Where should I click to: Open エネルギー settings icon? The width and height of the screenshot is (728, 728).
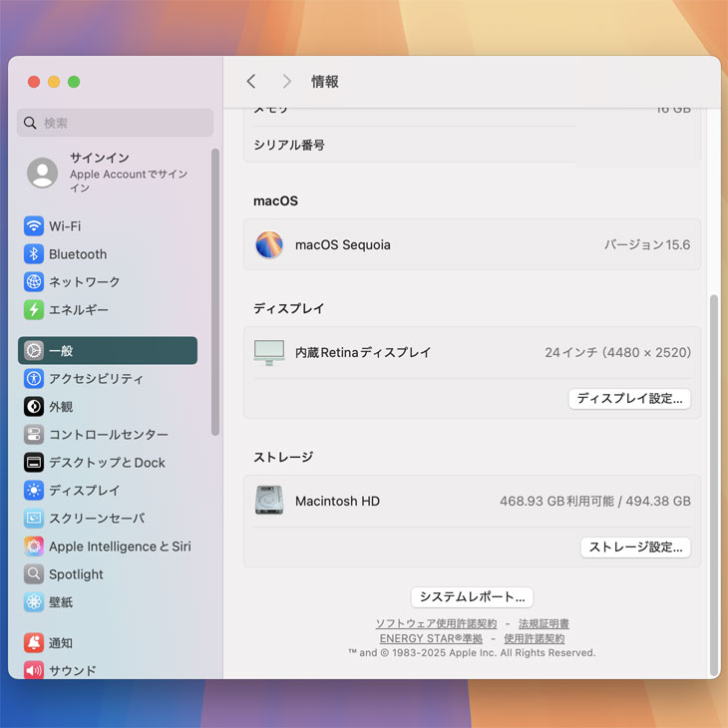tap(34, 310)
